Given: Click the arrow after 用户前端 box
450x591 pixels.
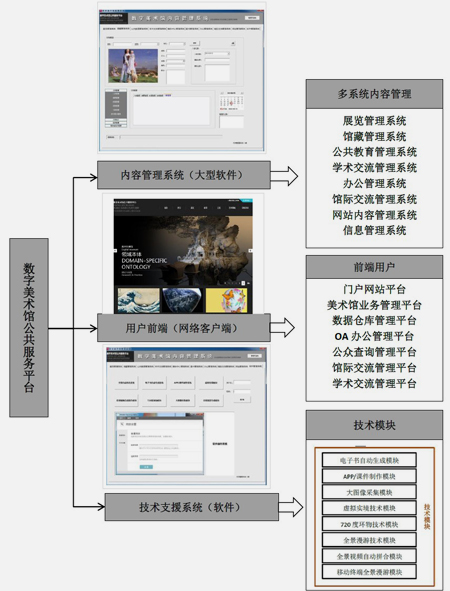Looking at the screenshot, I should tap(283, 328).
